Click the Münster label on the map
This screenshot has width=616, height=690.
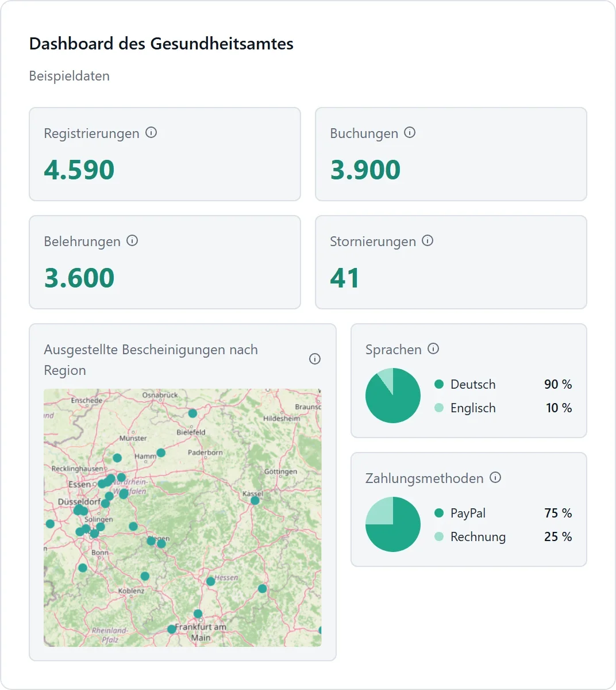[133, 438]
